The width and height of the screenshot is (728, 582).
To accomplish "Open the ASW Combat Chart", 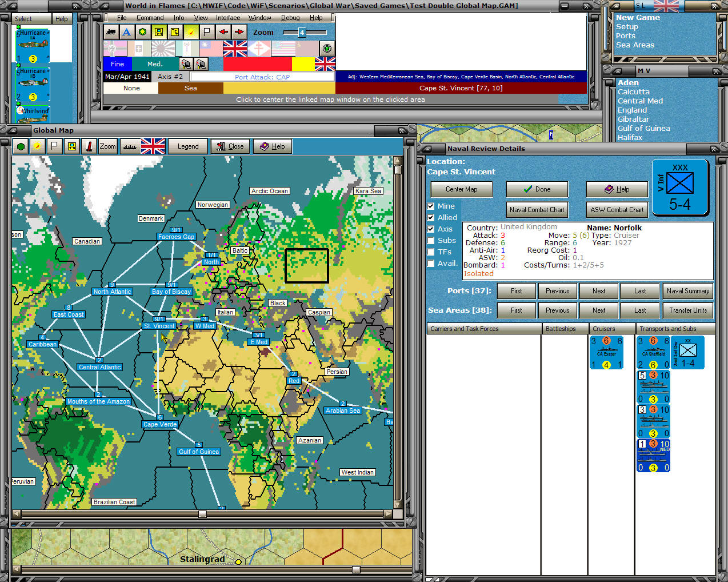I will coord(617,210).
